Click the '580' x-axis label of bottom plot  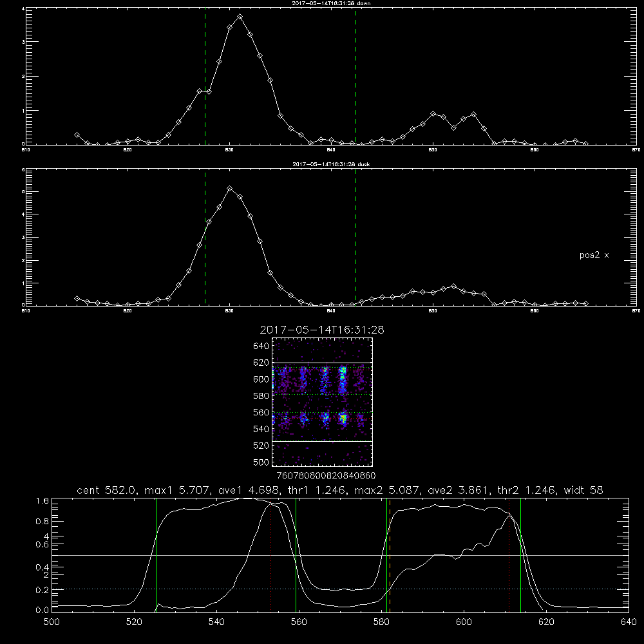pyautogui.click(x=381, y=622)
